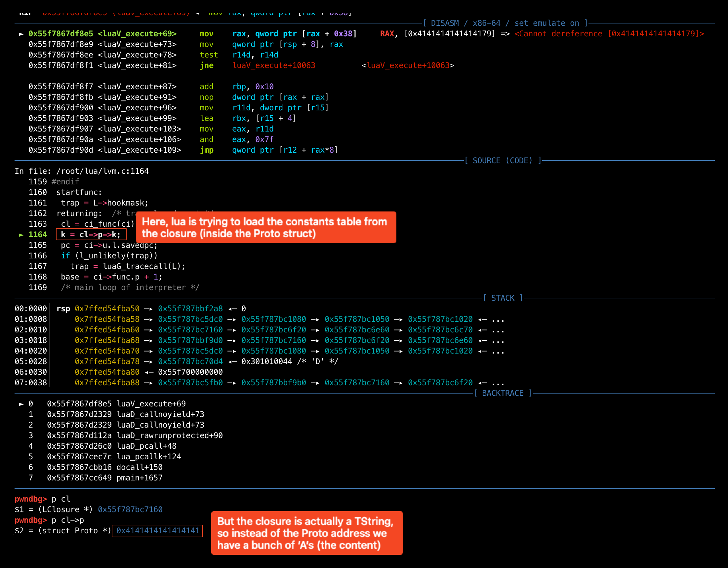728x568 pixels.
Task: Click the highlighted line k = cl->p->k;
Action: (91, 235)
